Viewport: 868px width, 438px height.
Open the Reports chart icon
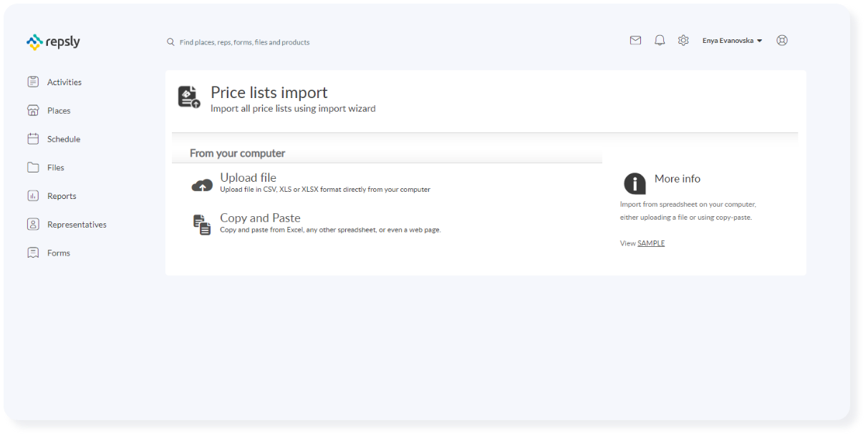tap(33, 195)
